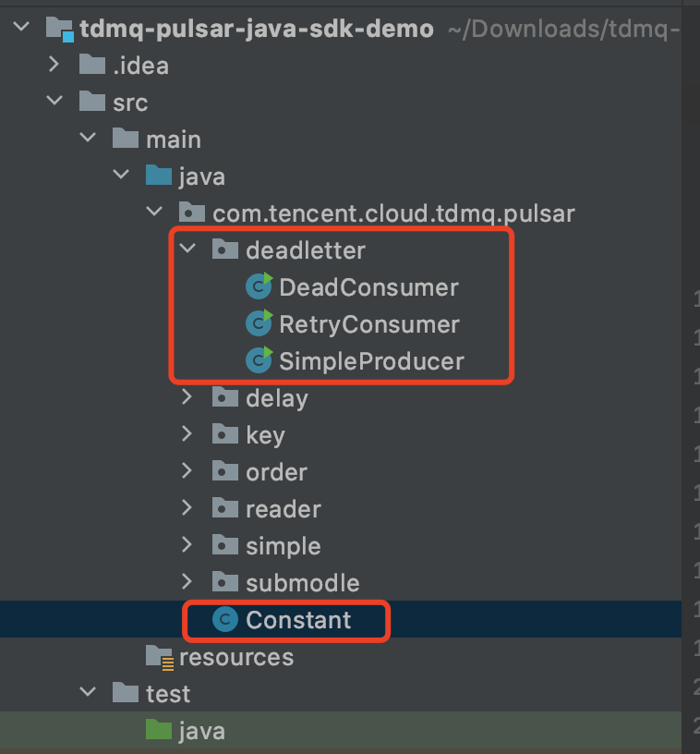This screenshot has height=754, width=700.
Task: Click the resources root folder icon
Action: click(x=160, y=657)
